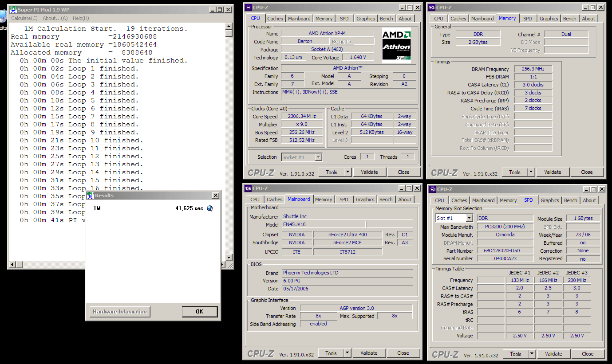
Task: Click the globe icon beside 41.625 sec result
Action: tap(210, 208)
